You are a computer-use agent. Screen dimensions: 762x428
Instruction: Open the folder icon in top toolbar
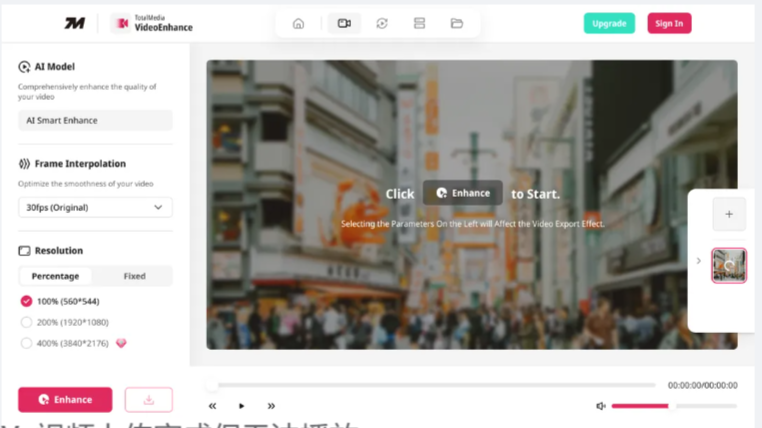tap(457, 23)
